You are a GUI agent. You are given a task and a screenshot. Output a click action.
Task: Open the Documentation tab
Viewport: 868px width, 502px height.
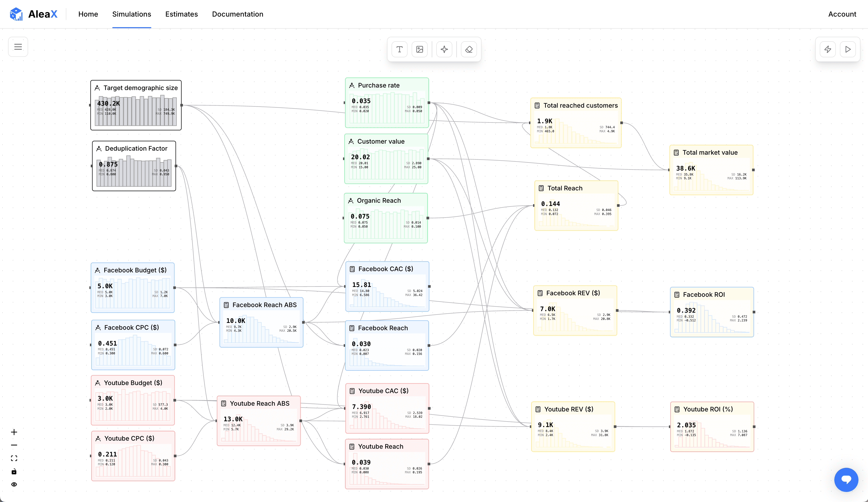click(x=237, y=14)
